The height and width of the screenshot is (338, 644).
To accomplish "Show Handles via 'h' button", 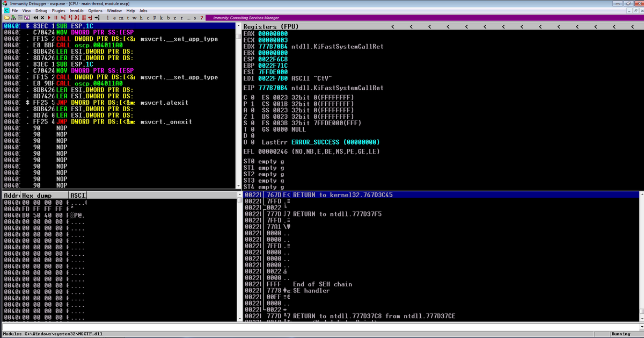I will [141, 18].
